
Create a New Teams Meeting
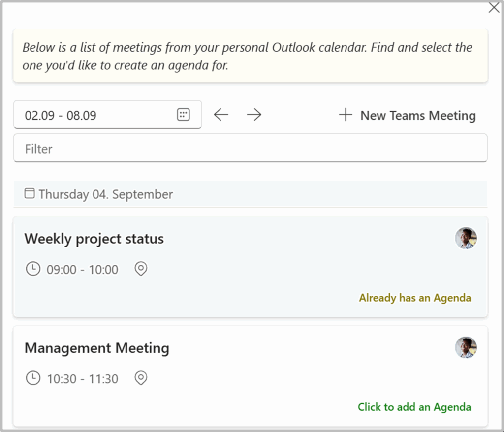tap(418, 115)
